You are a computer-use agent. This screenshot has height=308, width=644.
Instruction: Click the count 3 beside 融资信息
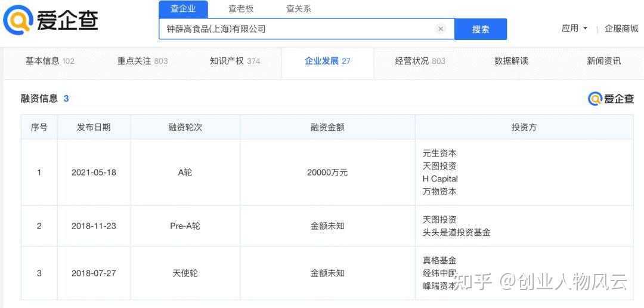[66, 98]
